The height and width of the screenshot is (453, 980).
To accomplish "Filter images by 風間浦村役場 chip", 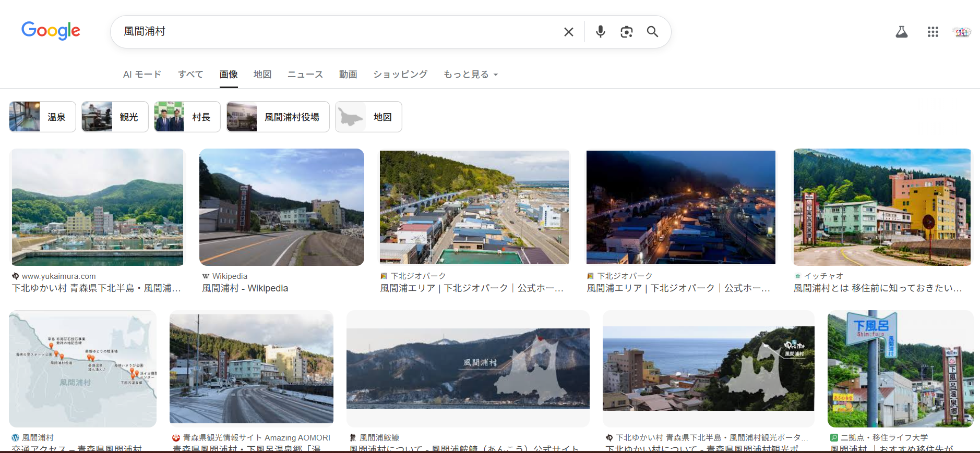I will [x=278, y=117].
